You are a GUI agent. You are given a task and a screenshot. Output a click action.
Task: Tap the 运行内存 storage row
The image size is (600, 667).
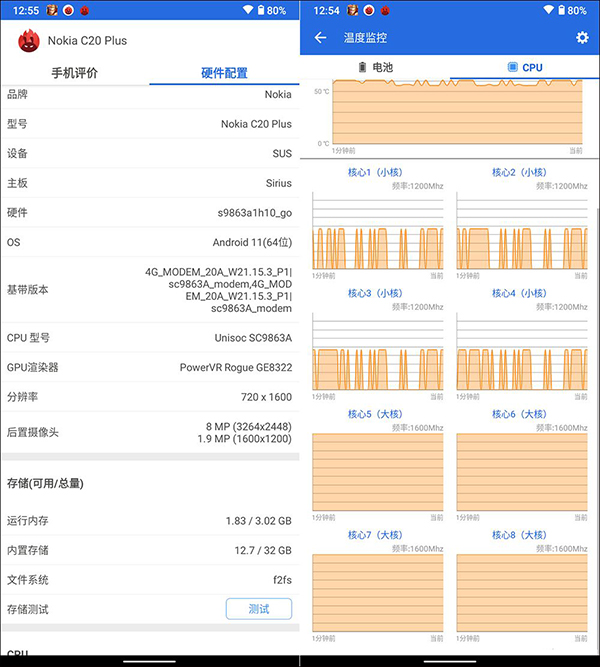click(x=150, y=521)
